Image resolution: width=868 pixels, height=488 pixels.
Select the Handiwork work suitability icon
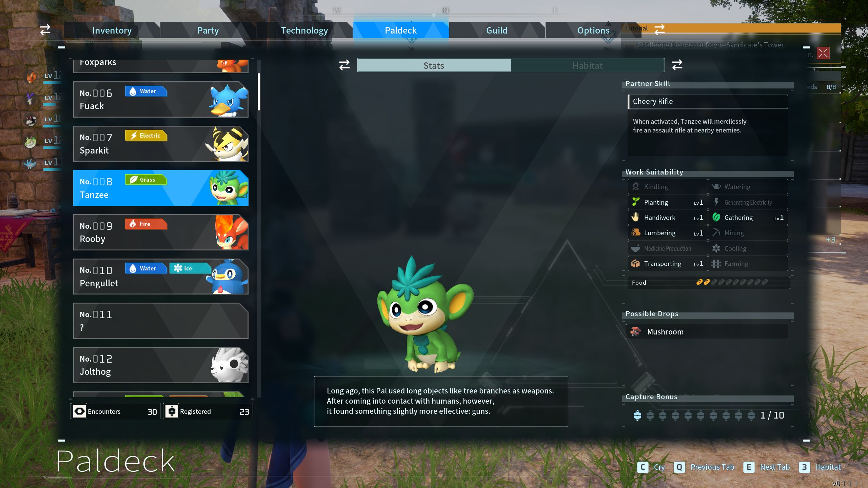[x=635, y=217]
